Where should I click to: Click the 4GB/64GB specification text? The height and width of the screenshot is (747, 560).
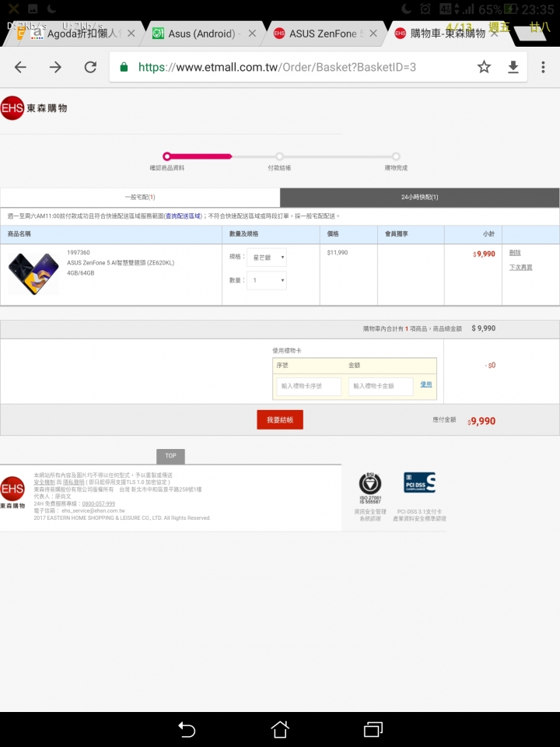tap(80, 273)
